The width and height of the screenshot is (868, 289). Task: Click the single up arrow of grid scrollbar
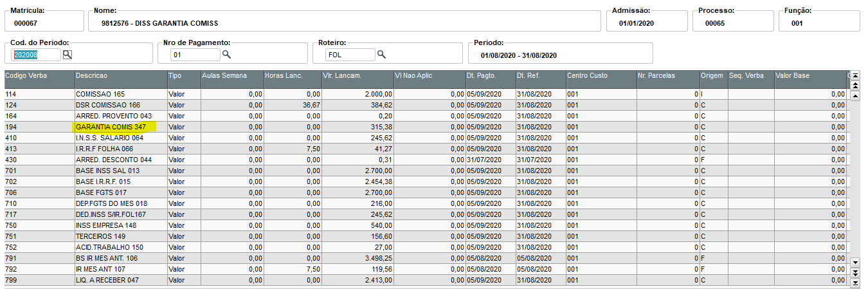tap(854, 96)
